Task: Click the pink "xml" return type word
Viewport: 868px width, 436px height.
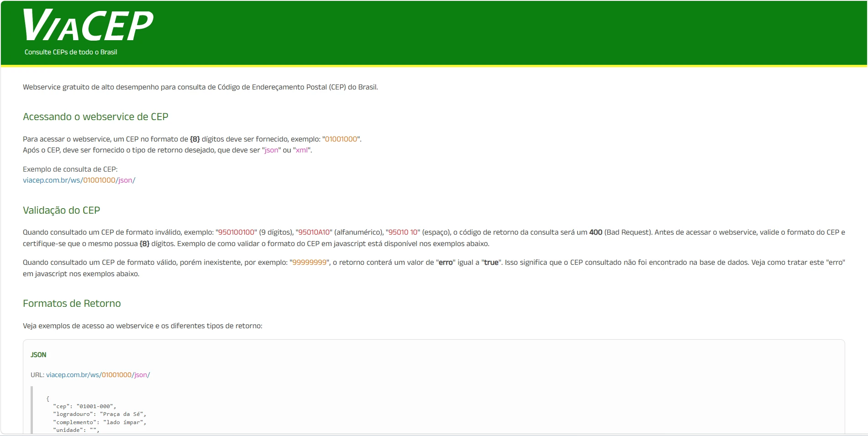Action: tap(301, 150)
